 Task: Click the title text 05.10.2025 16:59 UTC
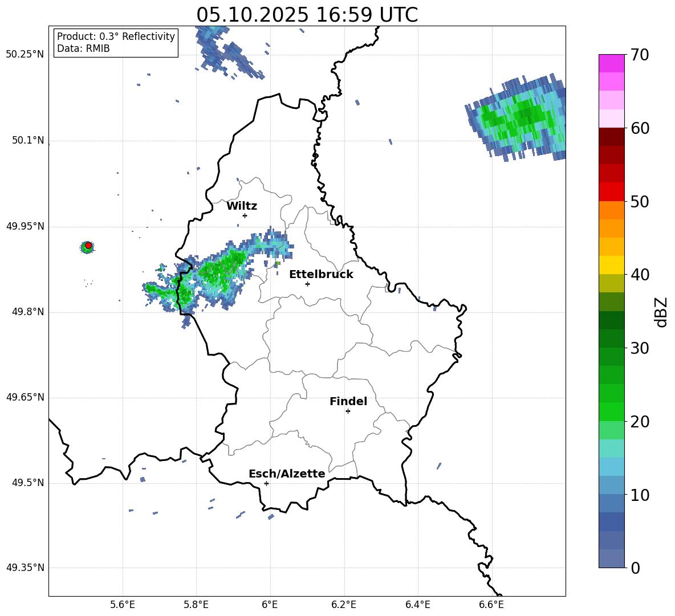[x=307, y=15]
